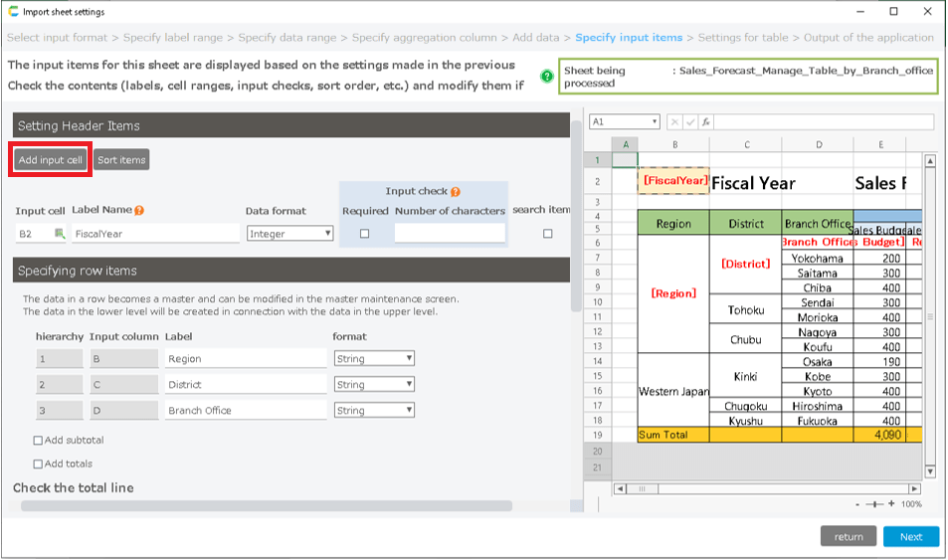Click the green help icon beside sheet name
948x560 pixels.
click(547, 76)
